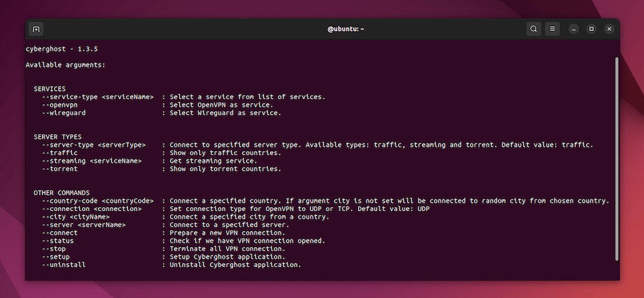
Task: Click the '--country-code <countryCode>' argument
Action: tap(98, 201)
